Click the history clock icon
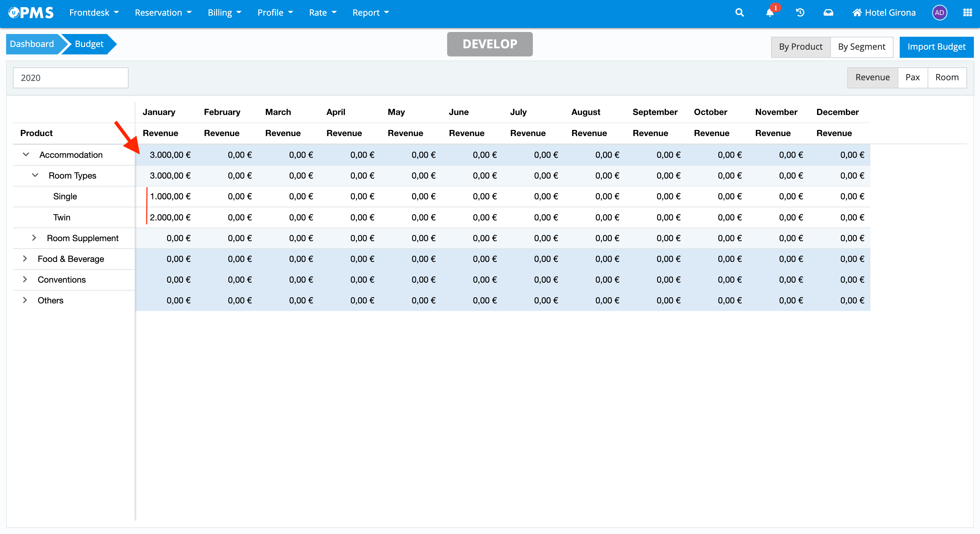This screenshot has width=980, height=534. 800,13
